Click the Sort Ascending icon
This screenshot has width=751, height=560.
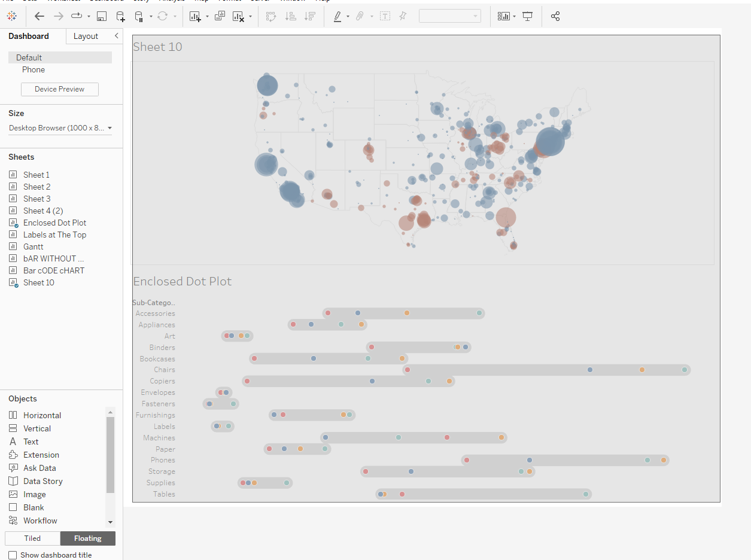(290, 16)
